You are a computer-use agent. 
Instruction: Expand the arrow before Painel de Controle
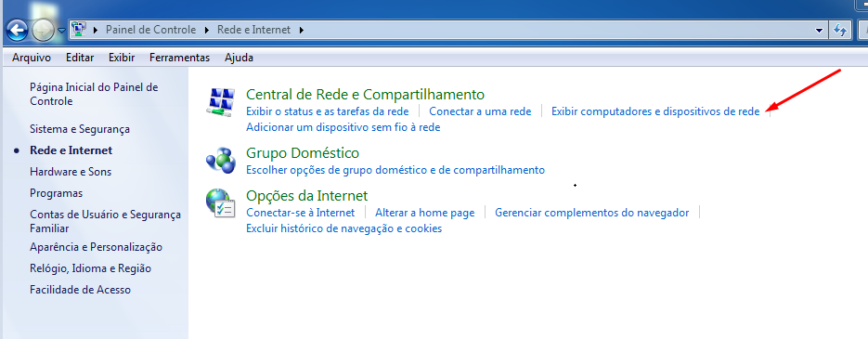point(97,30)
